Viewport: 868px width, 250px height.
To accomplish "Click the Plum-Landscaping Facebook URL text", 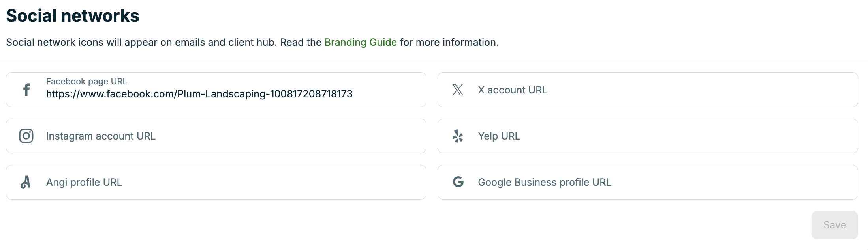I will tap(199, 94).
